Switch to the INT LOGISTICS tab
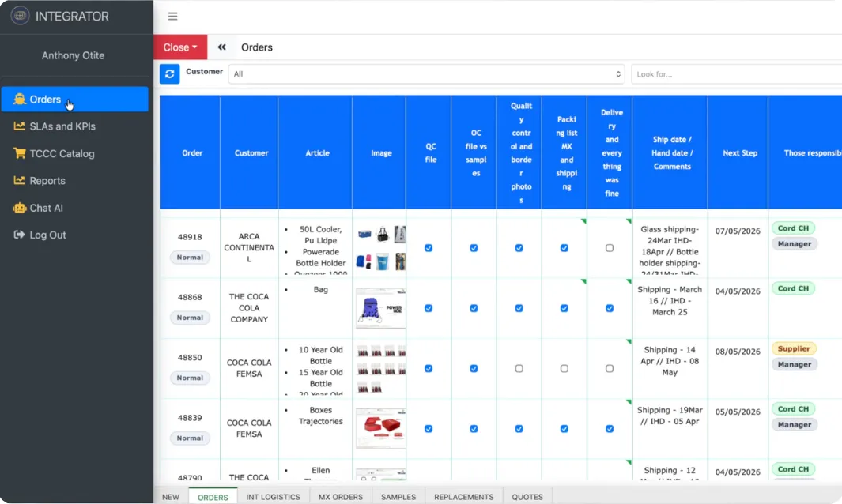This screenshot has height=504, width=842. pyautogui.click(x=273, y=497)
